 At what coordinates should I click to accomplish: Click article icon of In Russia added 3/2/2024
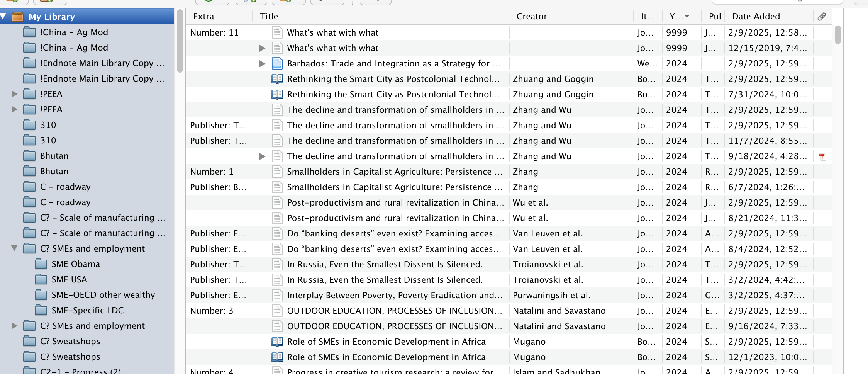point(277,280)
